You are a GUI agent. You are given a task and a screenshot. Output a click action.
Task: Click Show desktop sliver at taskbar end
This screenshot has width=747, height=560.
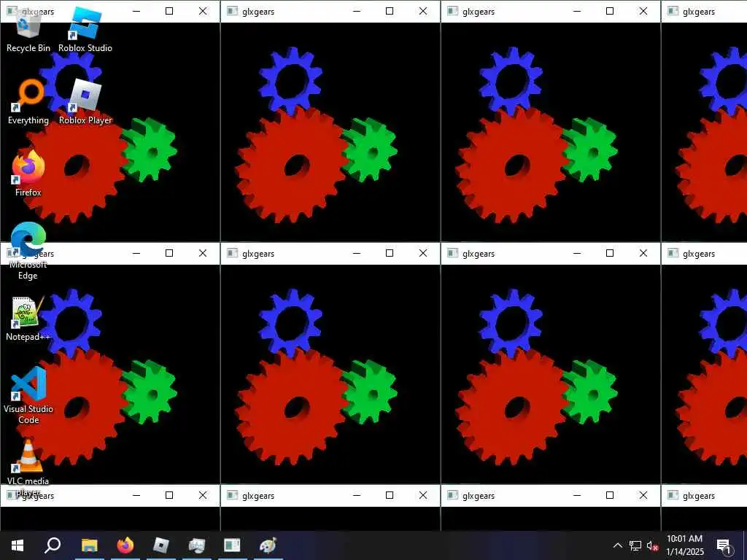pos(745,545)
